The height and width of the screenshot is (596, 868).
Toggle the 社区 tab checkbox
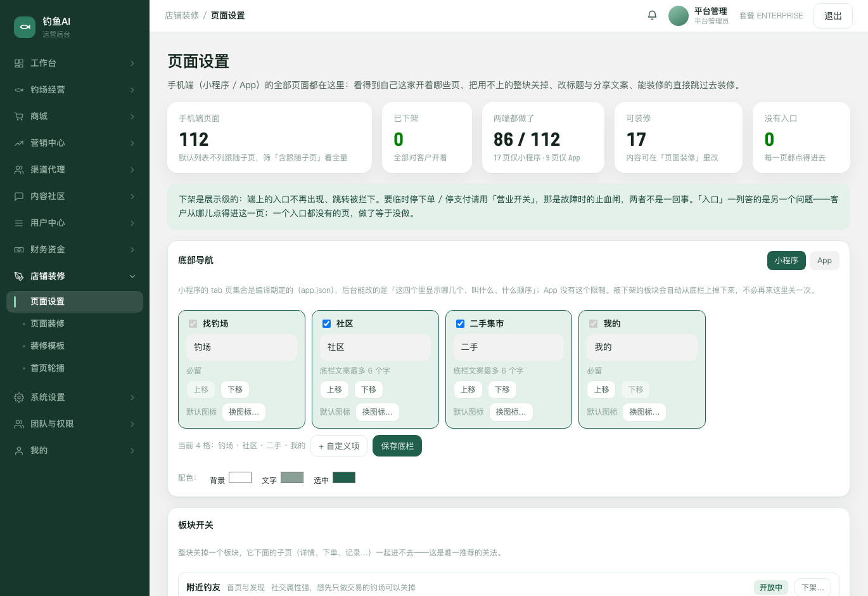[327, 324]
